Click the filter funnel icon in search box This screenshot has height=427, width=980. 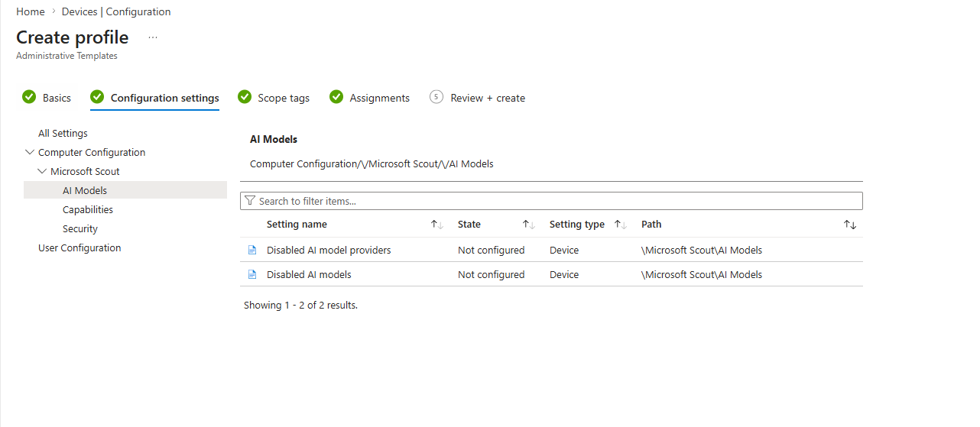249,201
